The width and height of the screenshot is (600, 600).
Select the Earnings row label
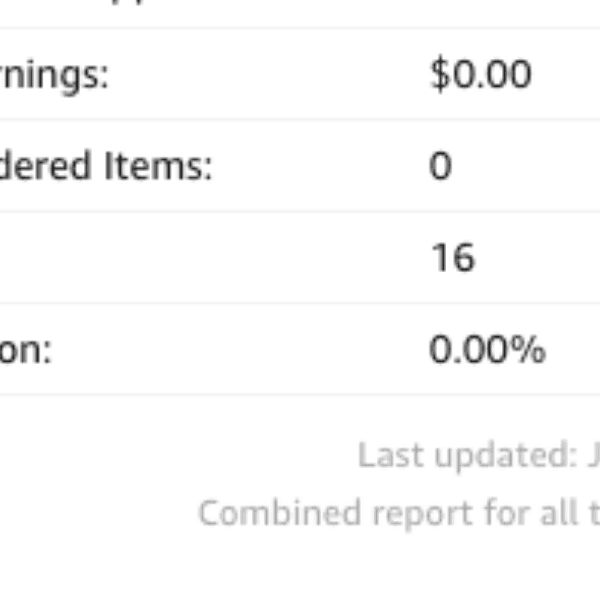tap(54, 75)
